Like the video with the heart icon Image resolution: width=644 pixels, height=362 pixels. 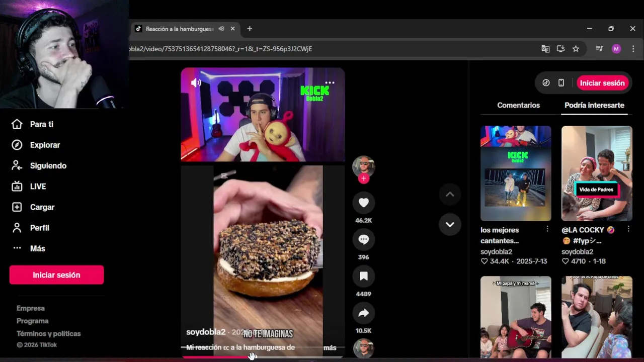[x=364, y=203]
